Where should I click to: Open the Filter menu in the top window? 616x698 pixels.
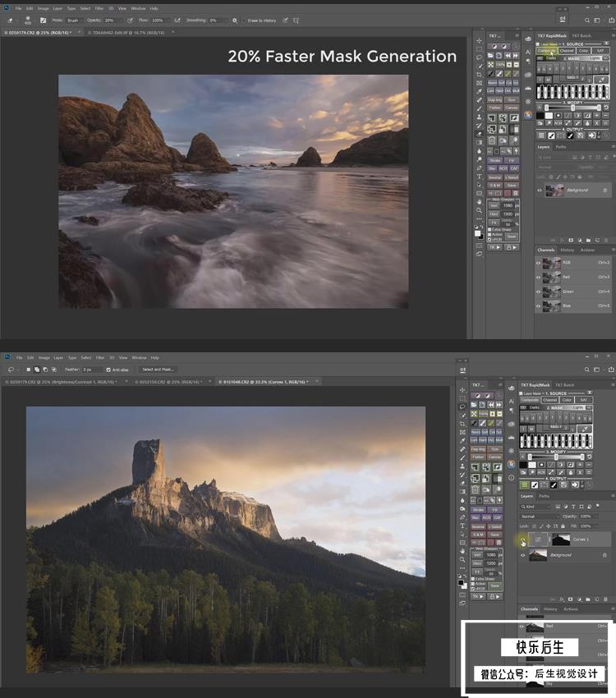tap(99, 8)
